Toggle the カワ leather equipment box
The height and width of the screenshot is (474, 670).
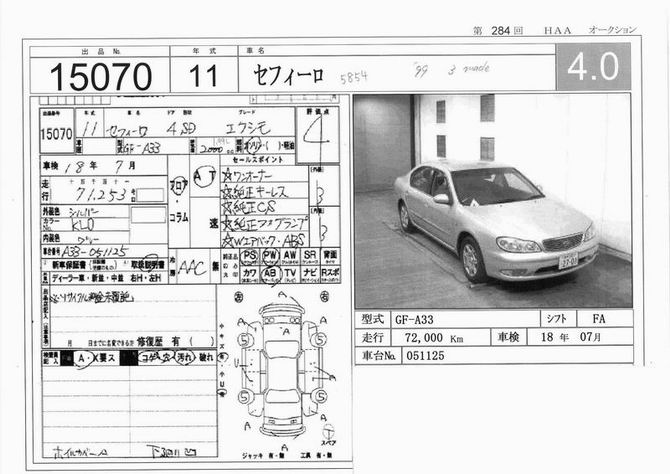point(249,274)
